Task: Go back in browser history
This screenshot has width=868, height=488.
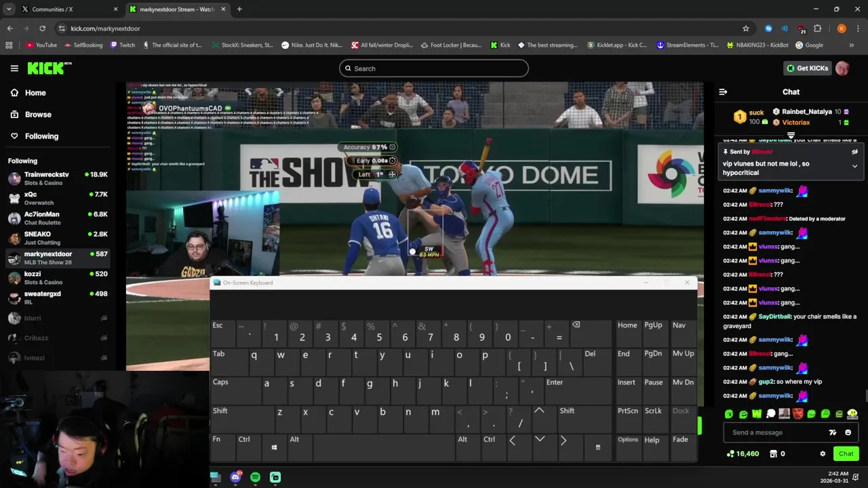Action: tap(9, 28)
